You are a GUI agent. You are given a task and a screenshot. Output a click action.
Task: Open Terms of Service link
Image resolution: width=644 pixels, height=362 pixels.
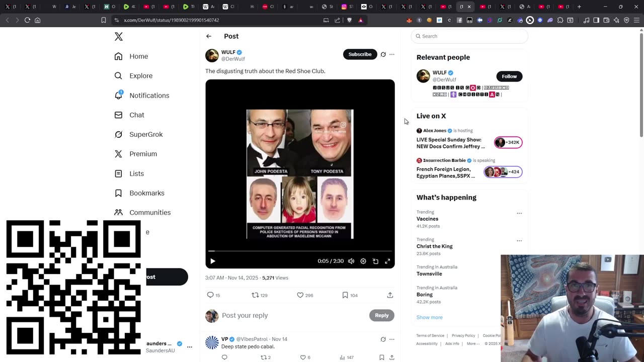[430, 335]
